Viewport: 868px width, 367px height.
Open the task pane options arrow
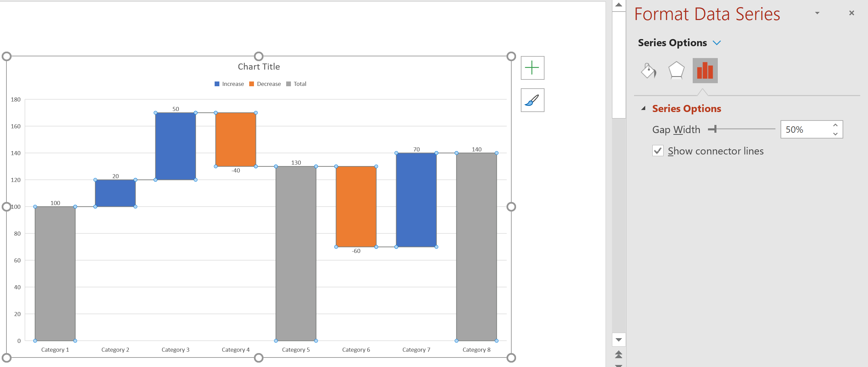point(817,13)
